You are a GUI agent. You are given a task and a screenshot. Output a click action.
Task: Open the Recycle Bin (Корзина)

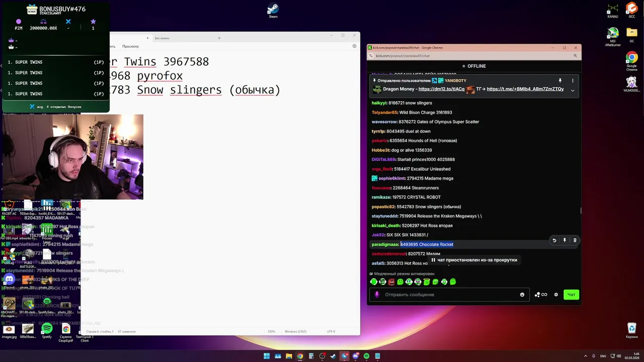[x=631, y=330]
